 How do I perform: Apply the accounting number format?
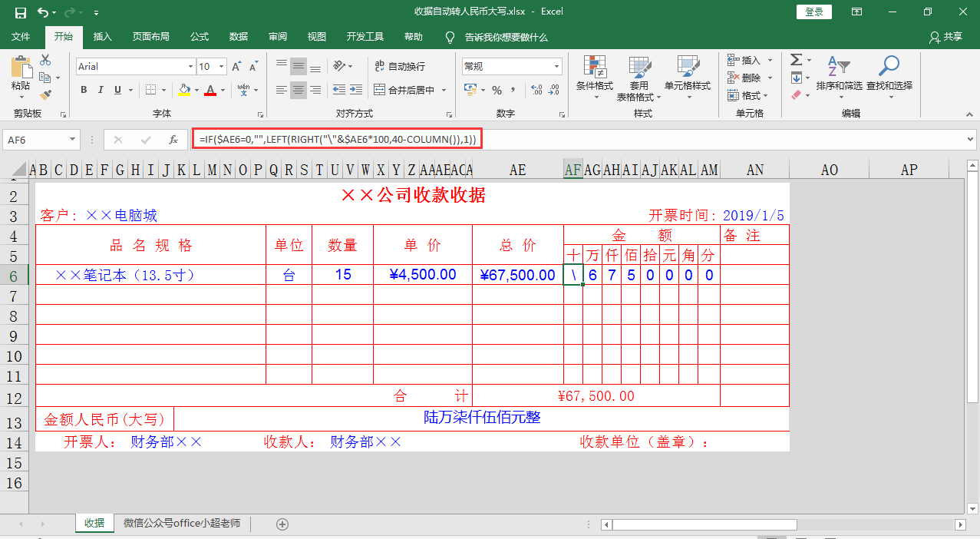pos(472,90)
